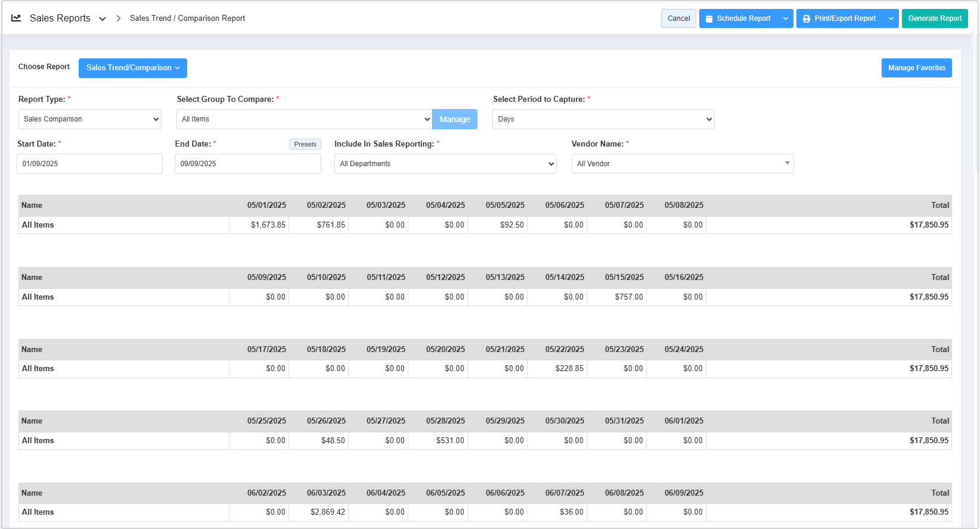Open the Sales Trend/Comparison report chooser
Screen dimensions: 980x529
(133, 68)
